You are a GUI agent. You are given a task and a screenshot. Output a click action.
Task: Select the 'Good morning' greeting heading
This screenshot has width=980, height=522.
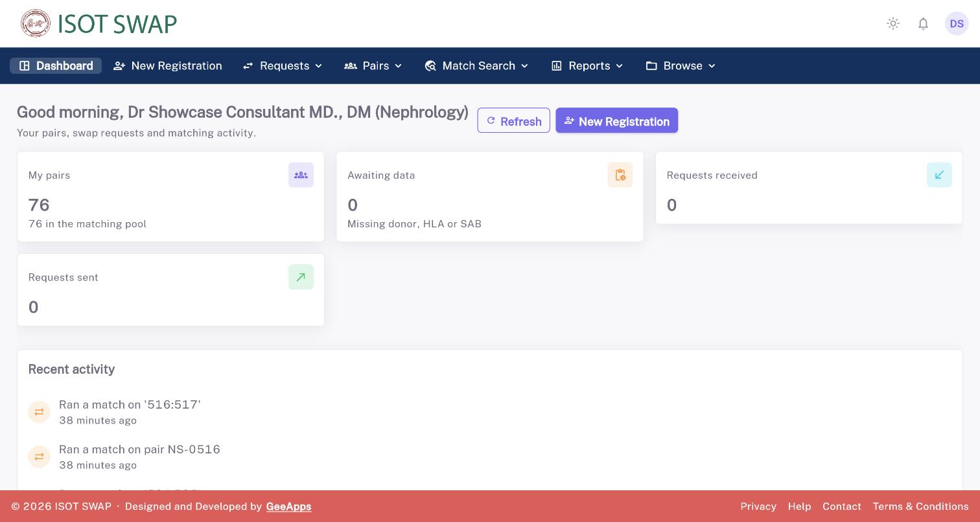click(x=242, y=112)
